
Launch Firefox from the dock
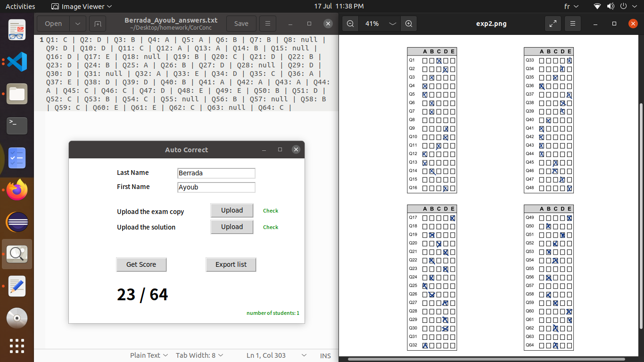click(17, 190)
